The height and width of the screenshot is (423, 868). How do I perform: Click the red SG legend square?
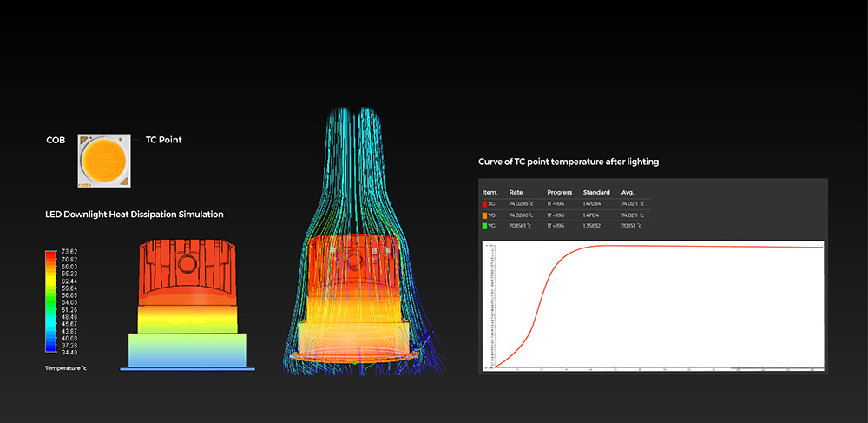(x=484, y=202)
